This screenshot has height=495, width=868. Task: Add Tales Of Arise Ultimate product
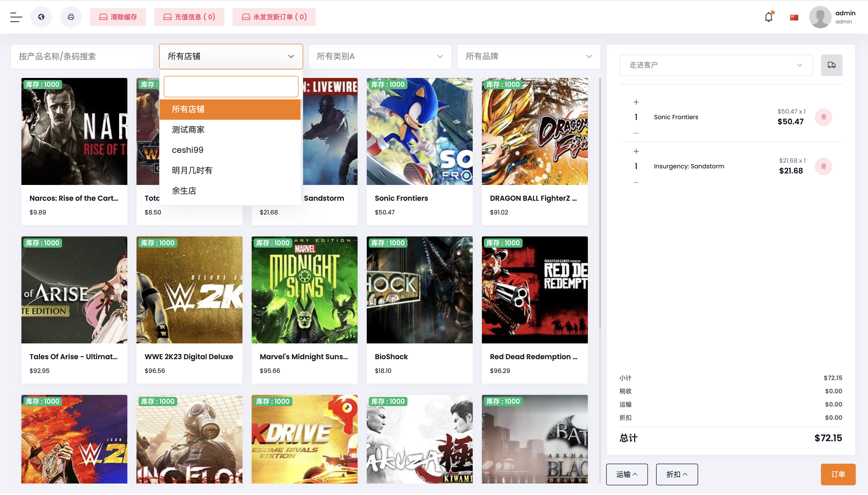pos(74,310)
